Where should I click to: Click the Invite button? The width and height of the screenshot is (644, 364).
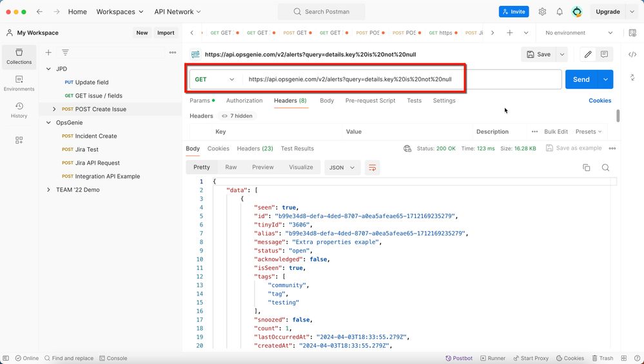point(514,12)
